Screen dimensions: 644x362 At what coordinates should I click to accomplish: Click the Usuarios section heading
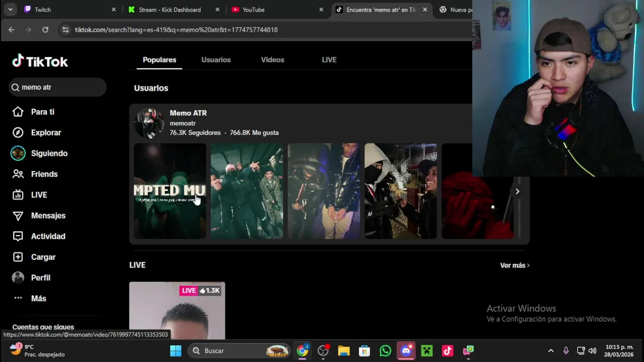click(x=151, y=88)
